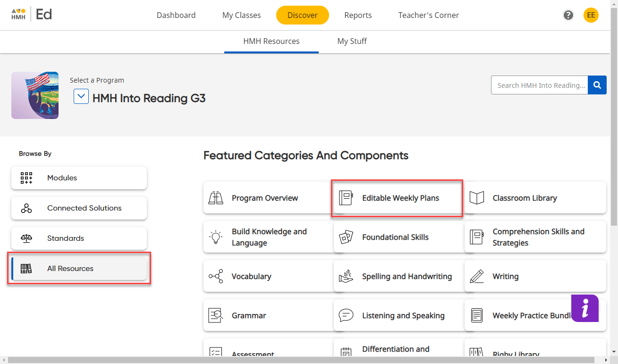Click the Connected Solutions network icon
618x364 pixels.
tap(26, 208)
